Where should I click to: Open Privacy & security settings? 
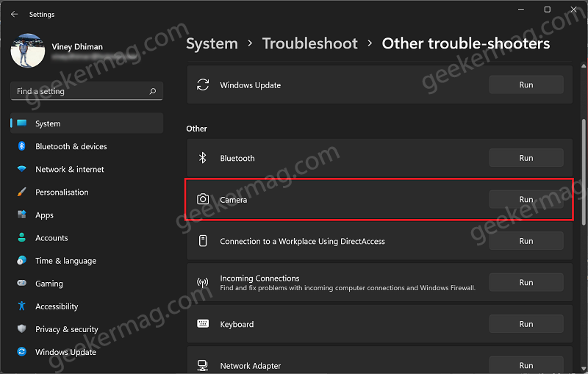tap(87, 329)
